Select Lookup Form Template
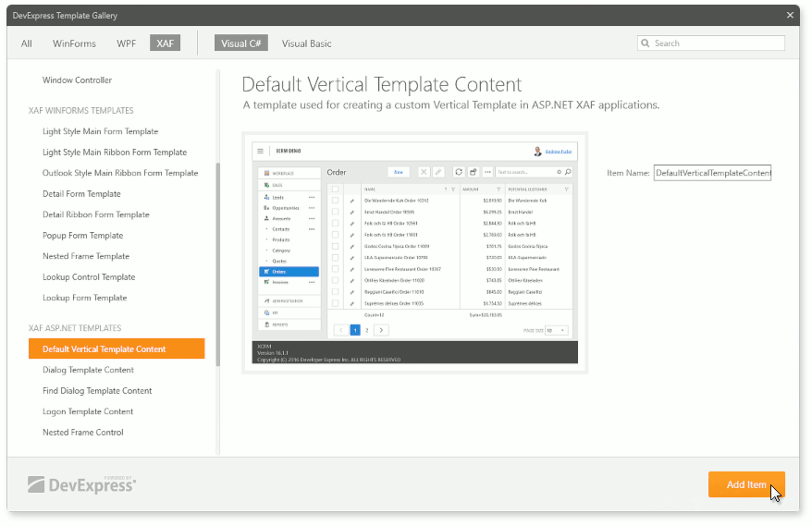This screenshot has height=526, width=812. pos(84,298)
